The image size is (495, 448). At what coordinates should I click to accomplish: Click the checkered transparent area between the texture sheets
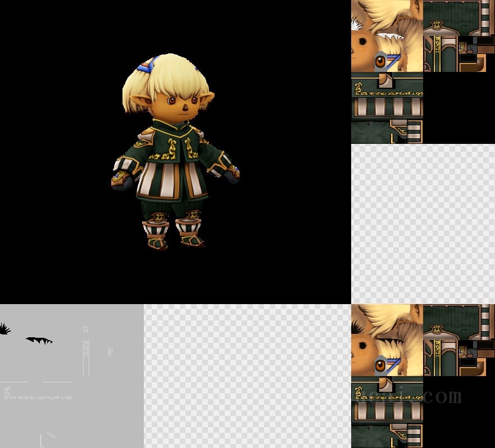tap(423, 224)
